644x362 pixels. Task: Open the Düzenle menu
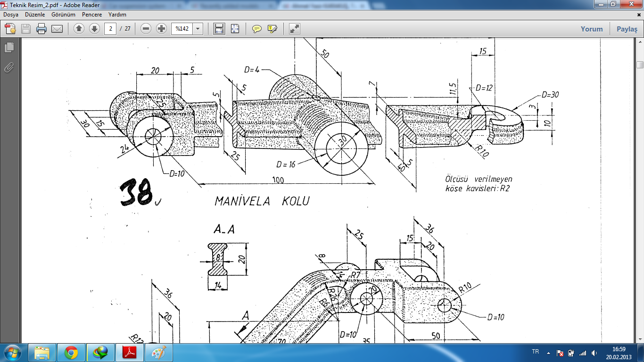tap(35, 15)
